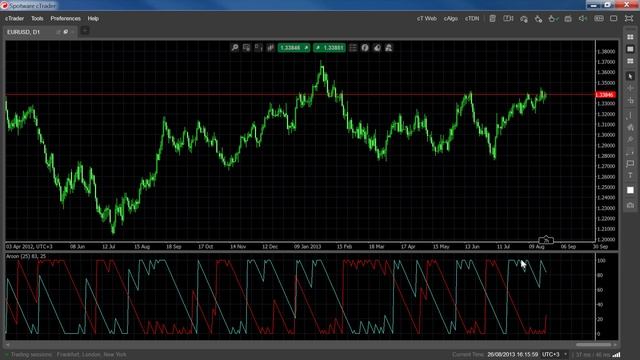Image resolution: width=640 pixels, height=360 pixels.
Task: Open the Tools menu
Action: [37, 18]
